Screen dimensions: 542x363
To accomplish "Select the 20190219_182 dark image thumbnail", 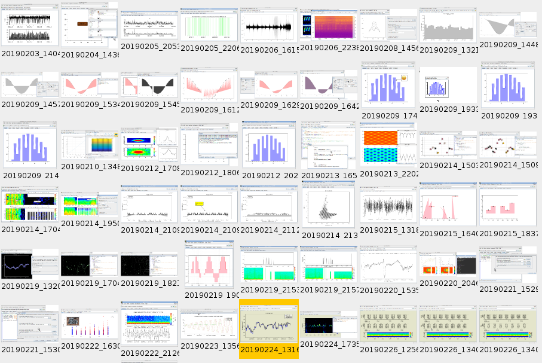I will (149, 265).
